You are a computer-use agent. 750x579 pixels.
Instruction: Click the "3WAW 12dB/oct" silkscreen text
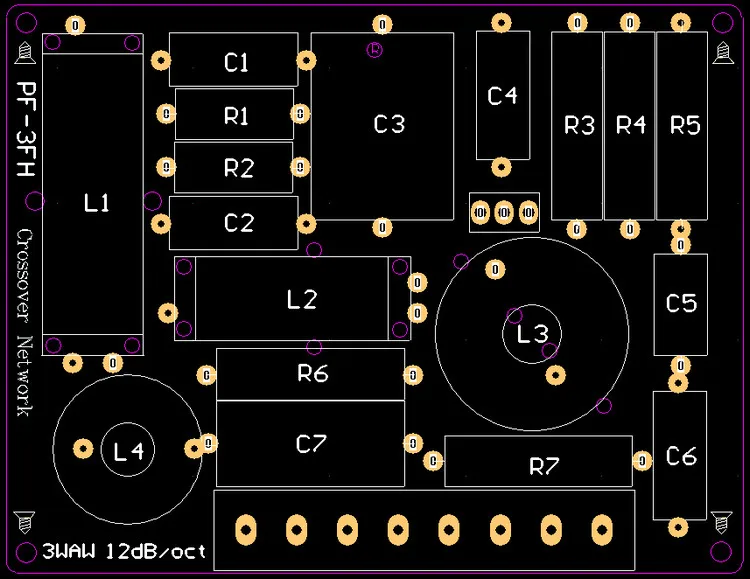click(x=124, y=551)
